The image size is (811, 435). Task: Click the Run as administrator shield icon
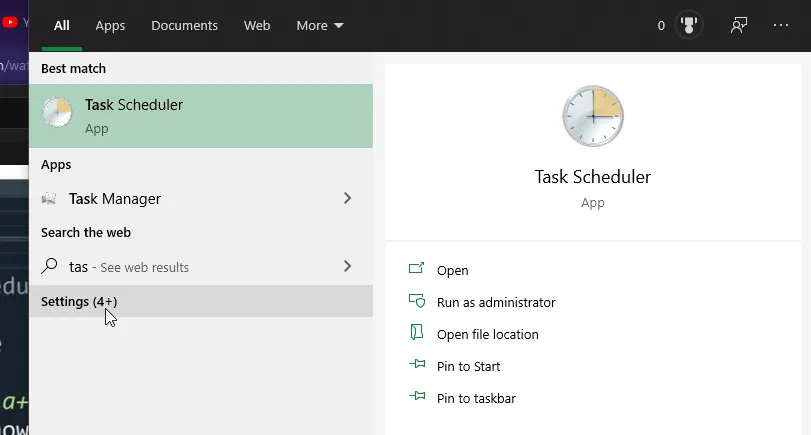pyautogui.click(x=417, y=301)
